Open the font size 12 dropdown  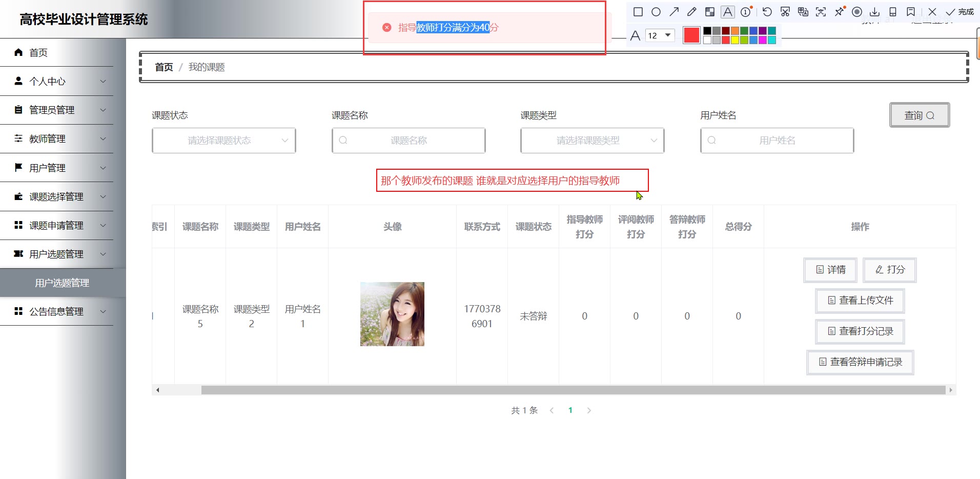pyautogui.click(x=660, y=35)
